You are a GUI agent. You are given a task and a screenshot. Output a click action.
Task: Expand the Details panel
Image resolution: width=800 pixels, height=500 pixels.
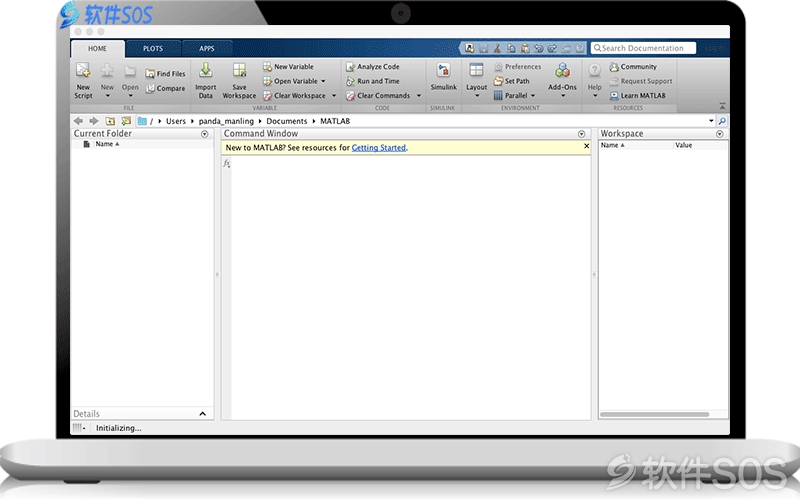point(203,414)
